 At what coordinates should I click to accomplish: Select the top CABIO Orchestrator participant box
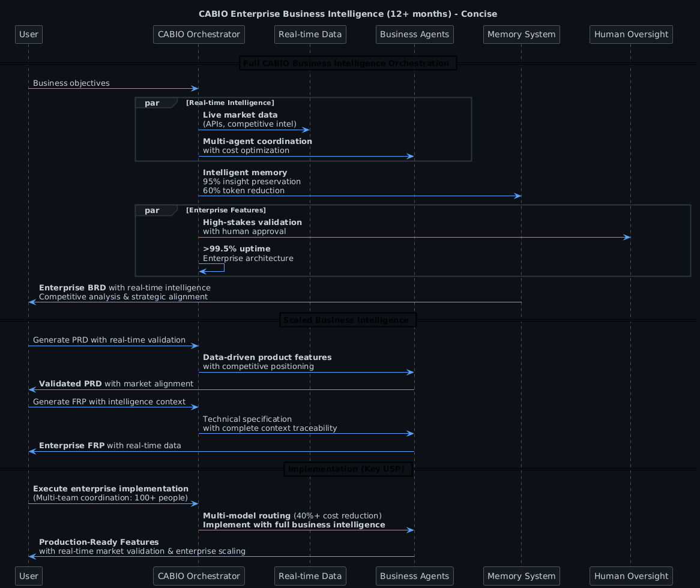199,34
